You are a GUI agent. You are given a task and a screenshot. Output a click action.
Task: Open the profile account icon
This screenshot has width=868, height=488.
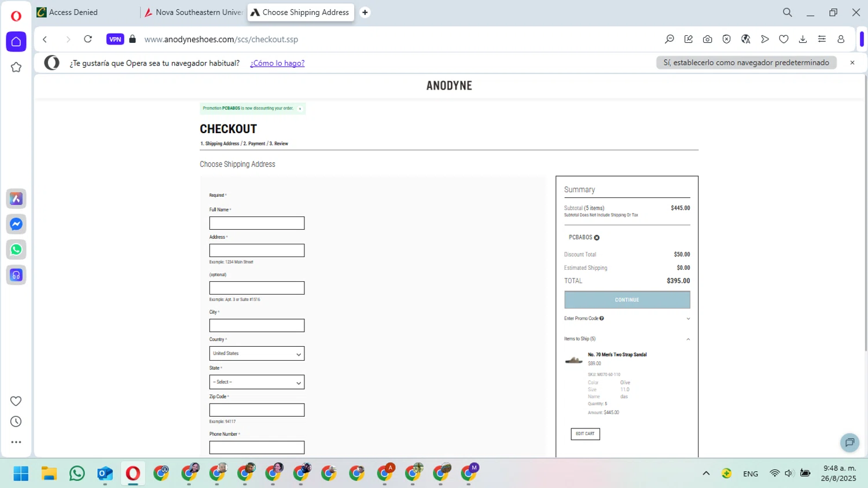(x=841, y=39)
